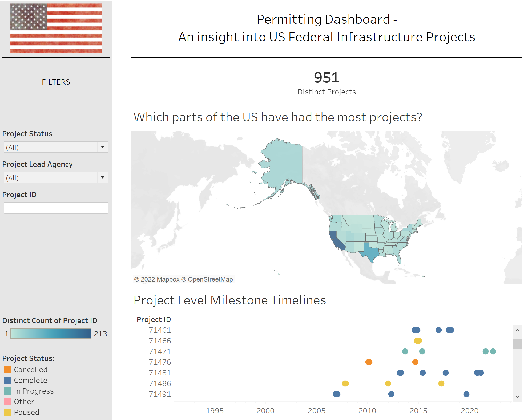The image size is (532, 420).
Task: Click the 2020 axis label
Action: click(470, 411)
